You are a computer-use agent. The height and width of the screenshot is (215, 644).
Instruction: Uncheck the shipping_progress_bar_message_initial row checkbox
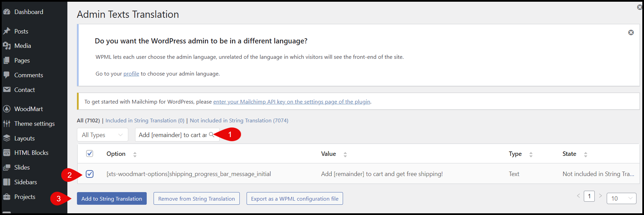90,174
